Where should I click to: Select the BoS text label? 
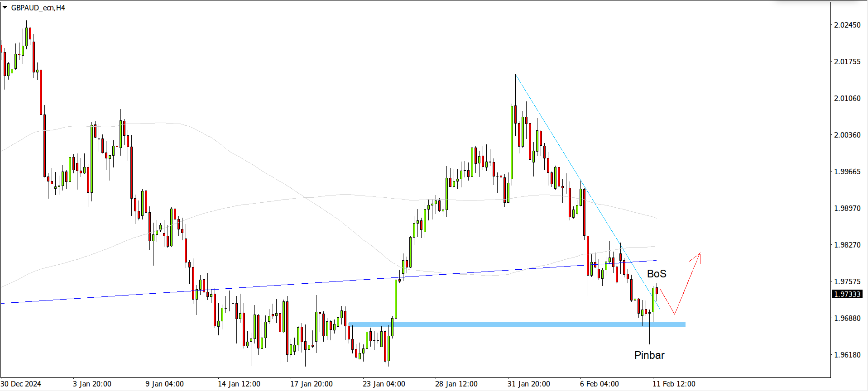[657, 274]
